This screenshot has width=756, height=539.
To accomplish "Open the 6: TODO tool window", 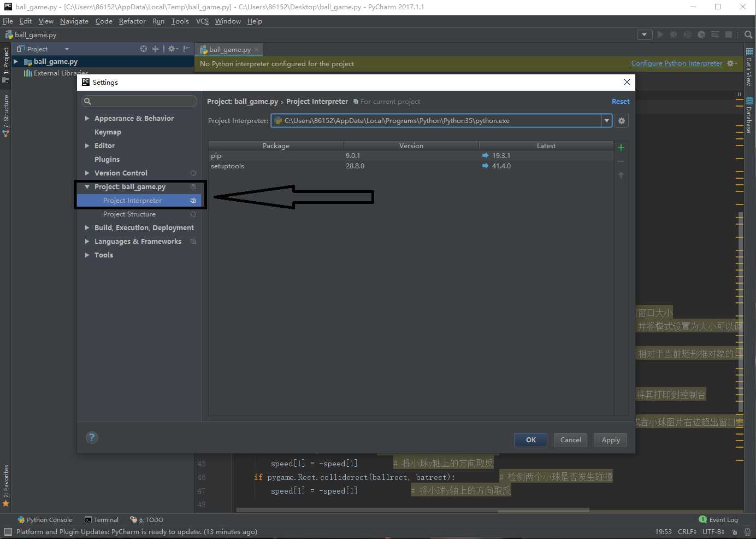I will point(146,520).
